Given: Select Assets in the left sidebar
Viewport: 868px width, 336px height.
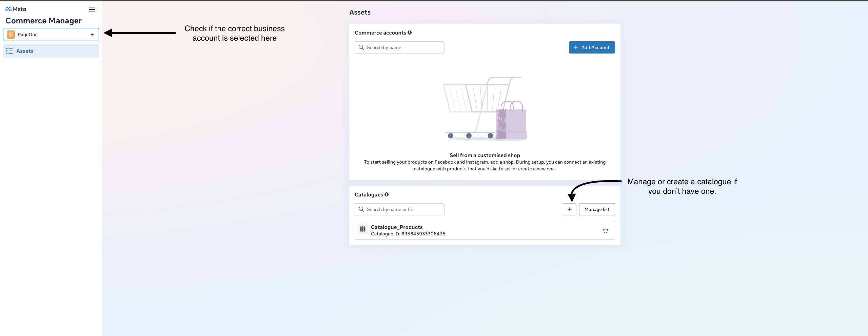Looking at the screenshot, I should 25,51.
